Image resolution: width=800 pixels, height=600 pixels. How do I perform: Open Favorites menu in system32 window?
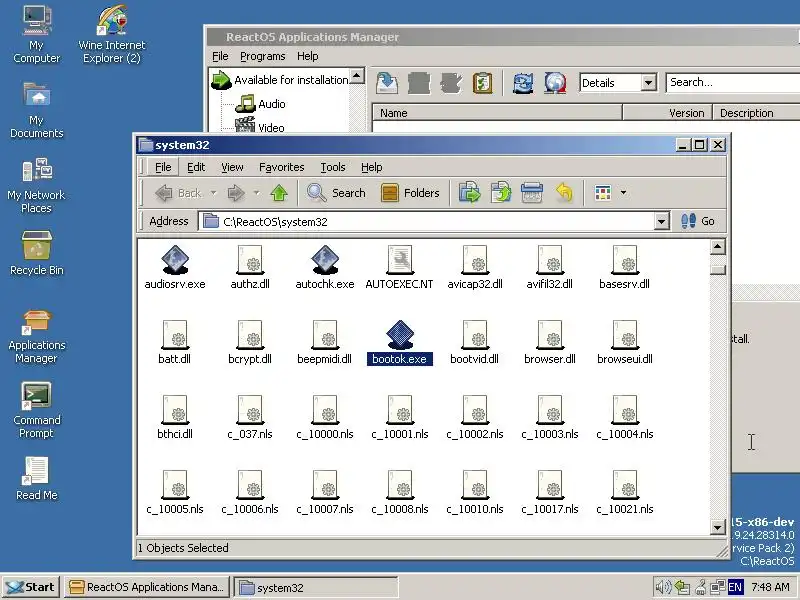[282, 167]
